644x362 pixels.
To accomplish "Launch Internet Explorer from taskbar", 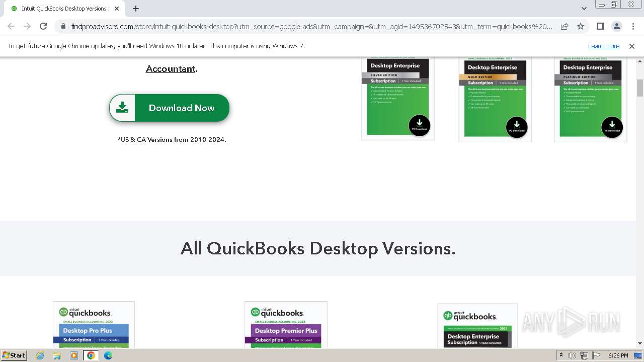I will click(40, 355).
